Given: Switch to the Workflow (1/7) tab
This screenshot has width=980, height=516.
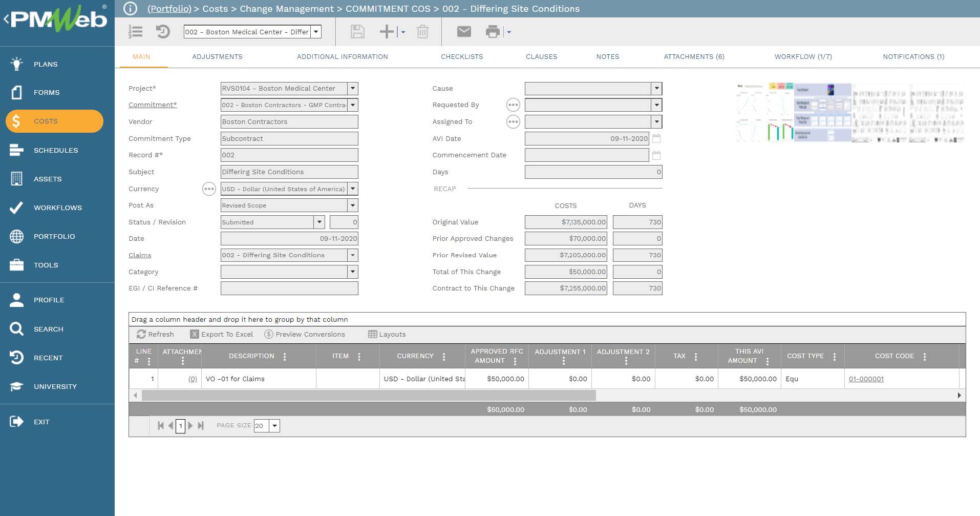Looking at the screenshot, I should coord(803,57).
